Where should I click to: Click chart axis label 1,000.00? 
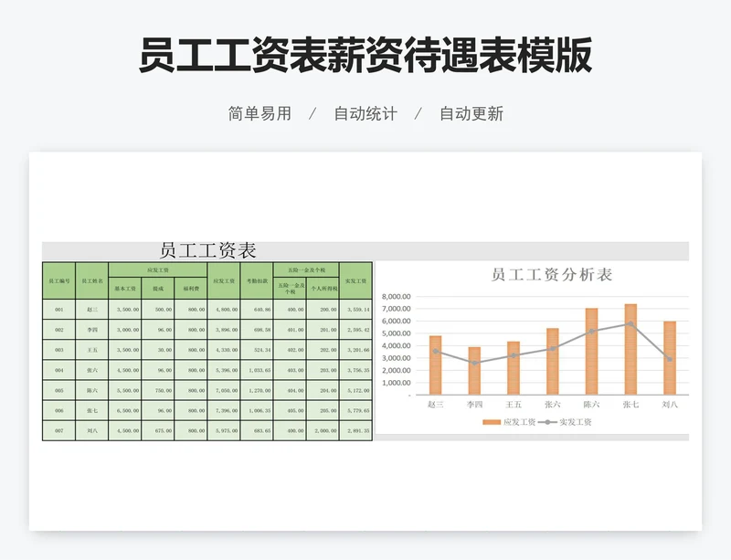[397, 383]
